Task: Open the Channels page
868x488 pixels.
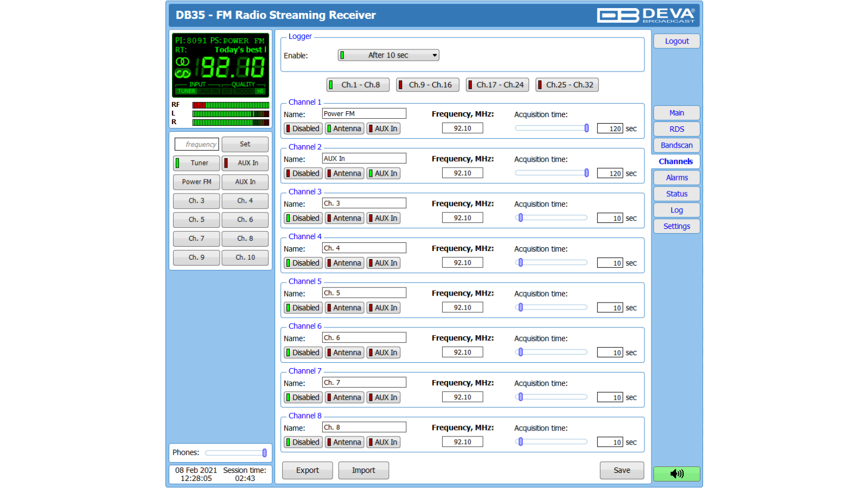Action: click(x=675, y=162)
